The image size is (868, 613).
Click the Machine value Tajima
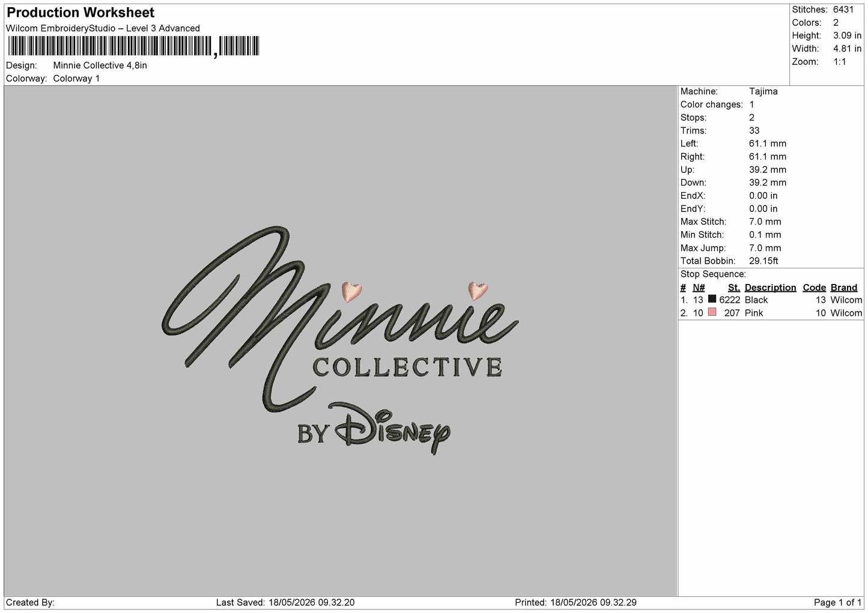pyautogui.click(x=763, y=91)
